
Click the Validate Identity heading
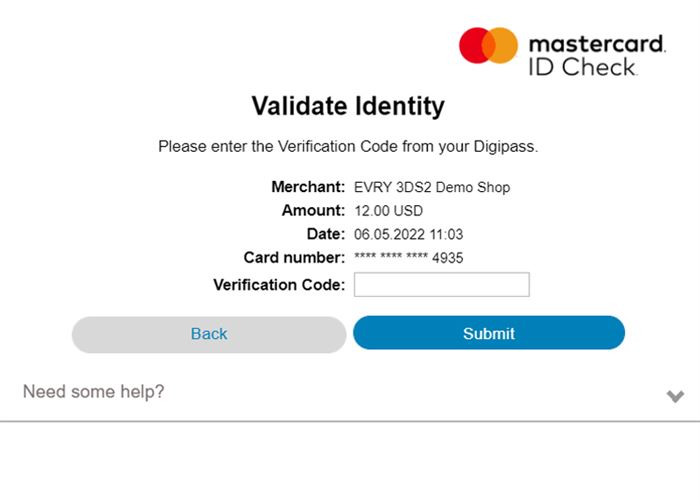point(348,106)
